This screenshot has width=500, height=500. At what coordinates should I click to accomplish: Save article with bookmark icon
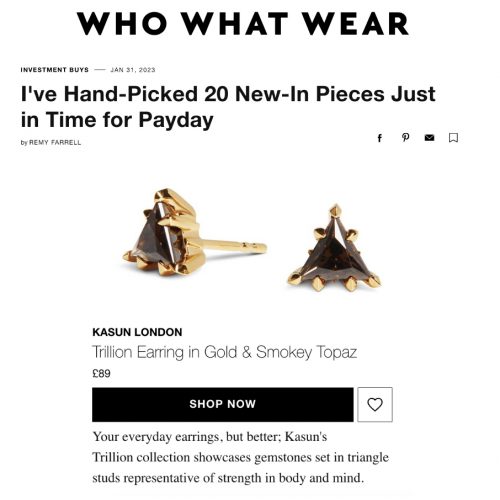pos(453,138)
